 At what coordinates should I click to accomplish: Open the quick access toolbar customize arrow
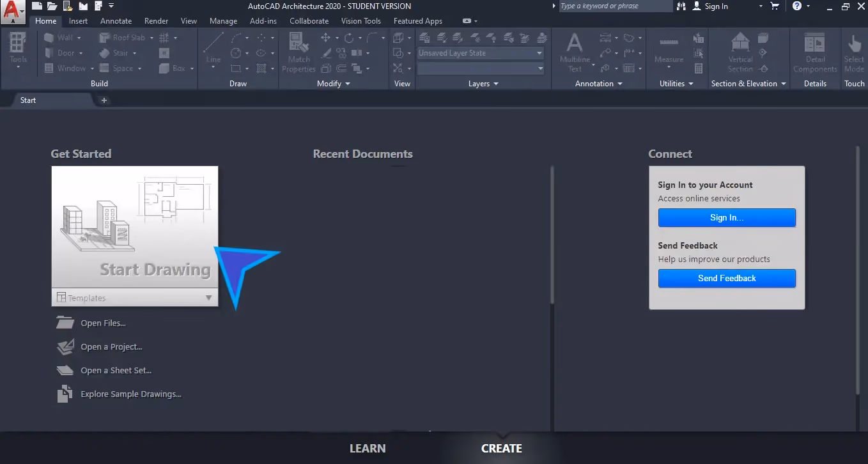coord(111,6)
